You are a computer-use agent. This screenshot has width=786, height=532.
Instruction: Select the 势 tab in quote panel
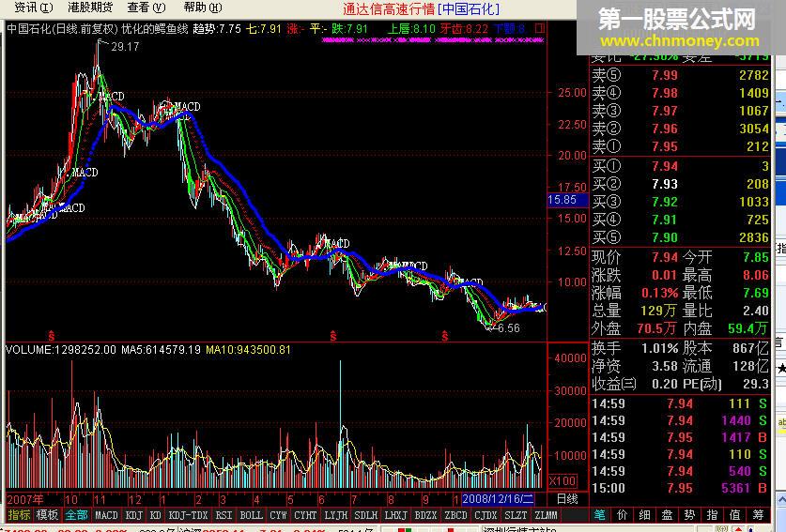pyautogui.click(x=690, y=514)
